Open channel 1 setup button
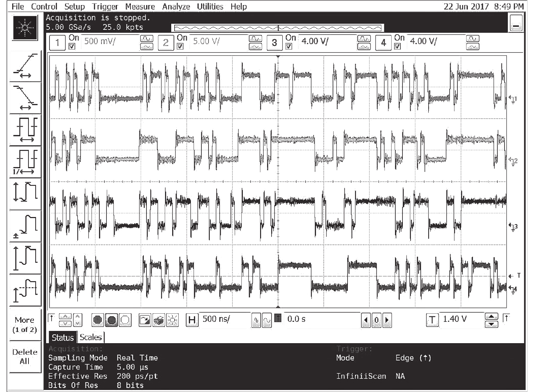 [57, 43]
